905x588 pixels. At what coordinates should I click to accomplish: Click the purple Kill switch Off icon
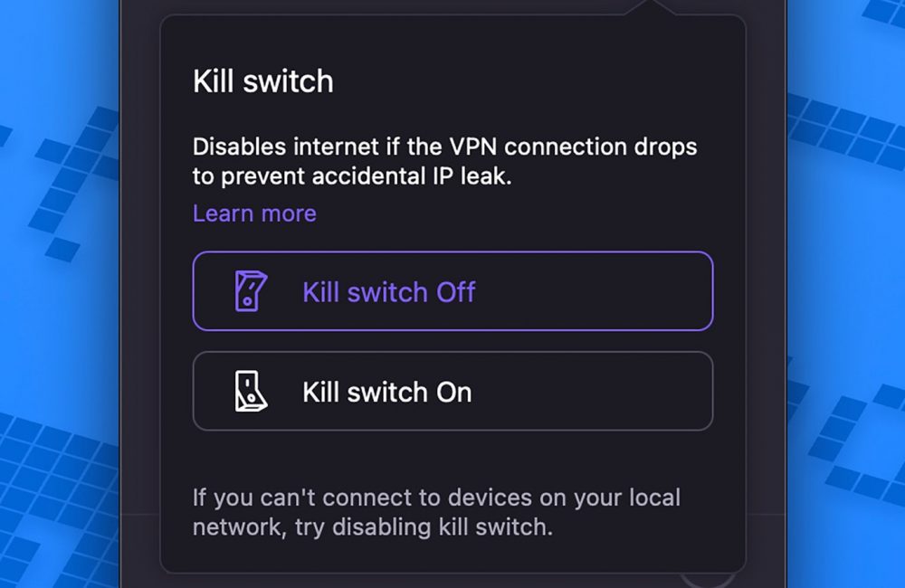coord(246,291)
